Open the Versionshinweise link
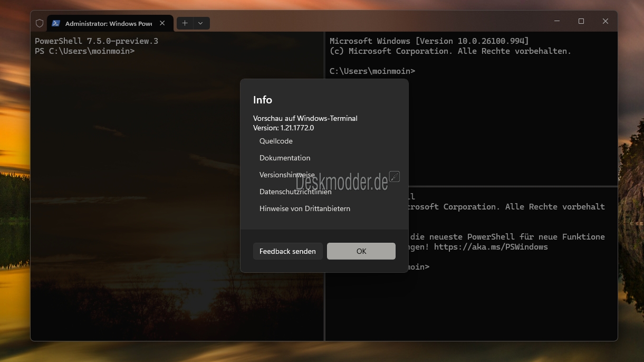This screenshot has width=644, height=362. [x=287, y=175]
